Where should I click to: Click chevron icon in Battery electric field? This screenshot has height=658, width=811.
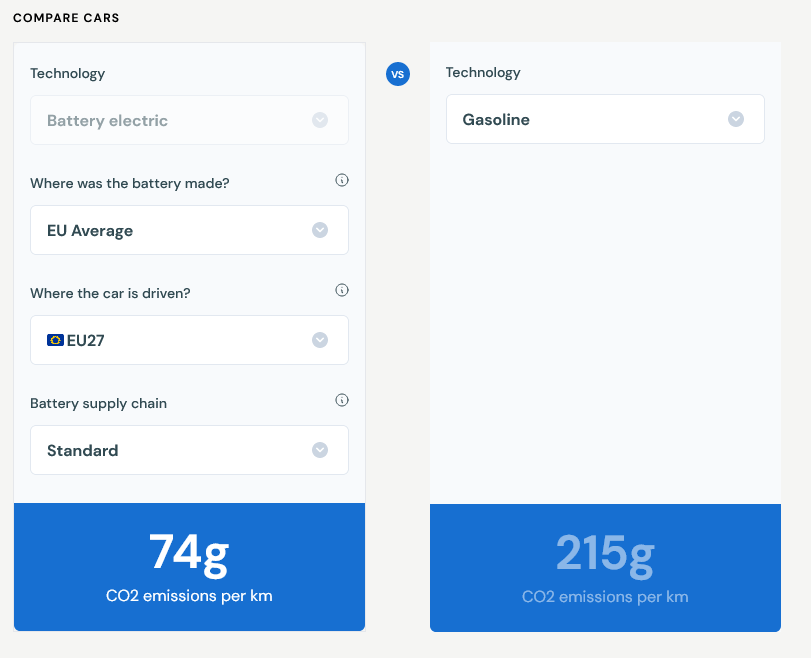point(320,120)
